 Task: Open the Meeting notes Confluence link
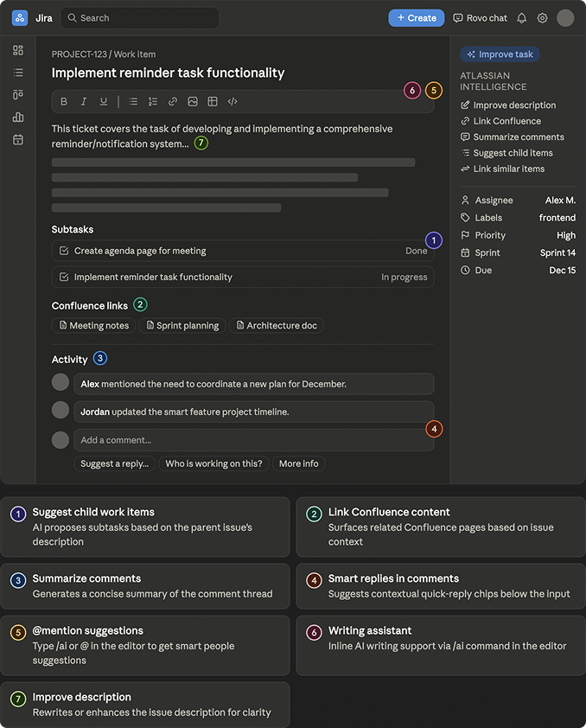[93, 325]
